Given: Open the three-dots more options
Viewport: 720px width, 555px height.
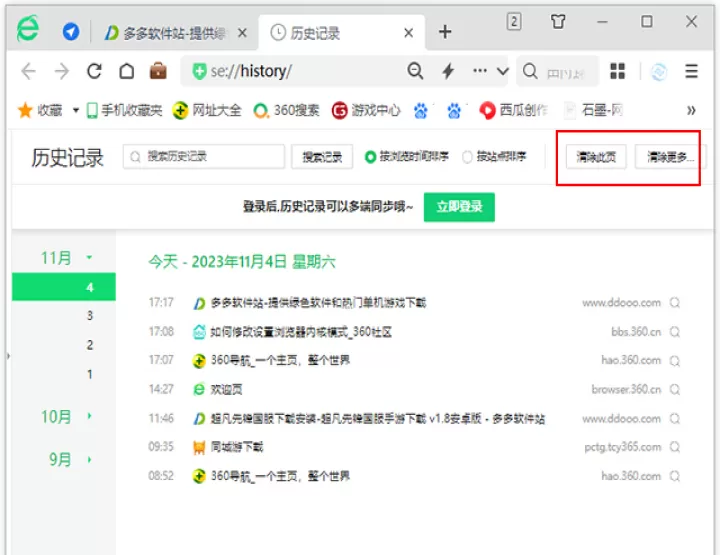Looking at the screenshot, I should click(x=480, y=71).
